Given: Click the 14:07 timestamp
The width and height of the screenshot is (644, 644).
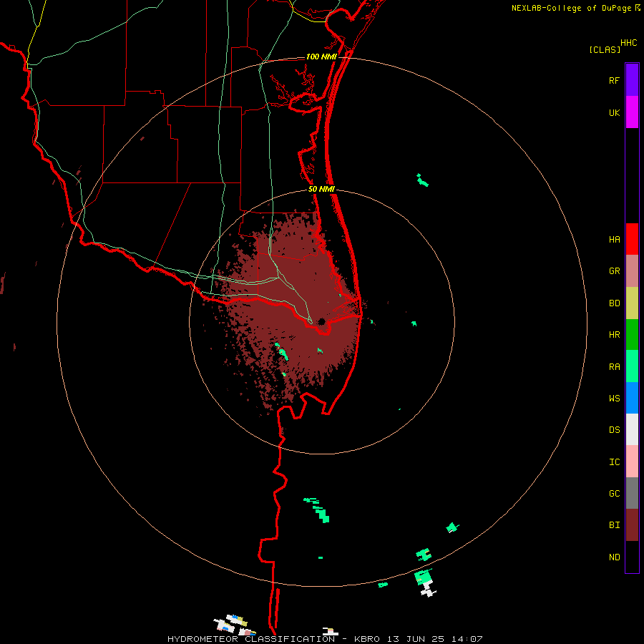Looking at the screenshot, I should coord(467,639).
